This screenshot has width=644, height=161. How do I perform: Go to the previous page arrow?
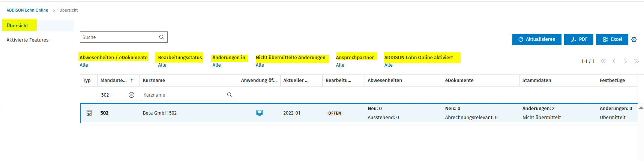[614, 61]
